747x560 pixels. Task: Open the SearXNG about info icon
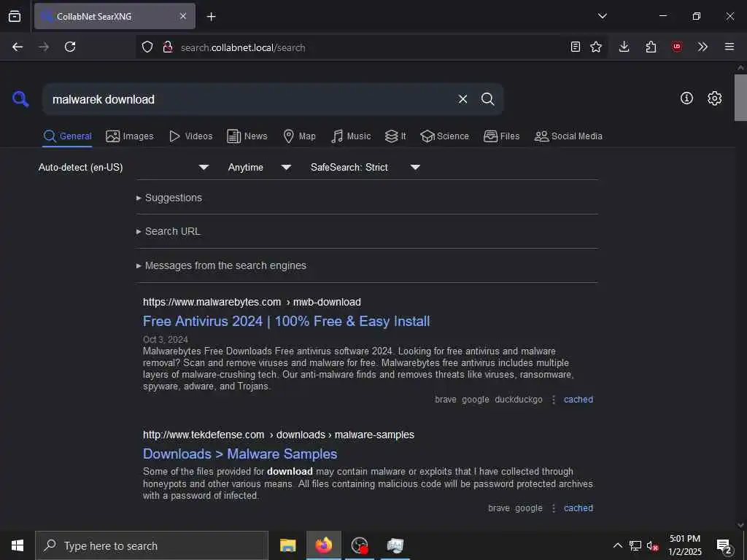click(686, 98)
